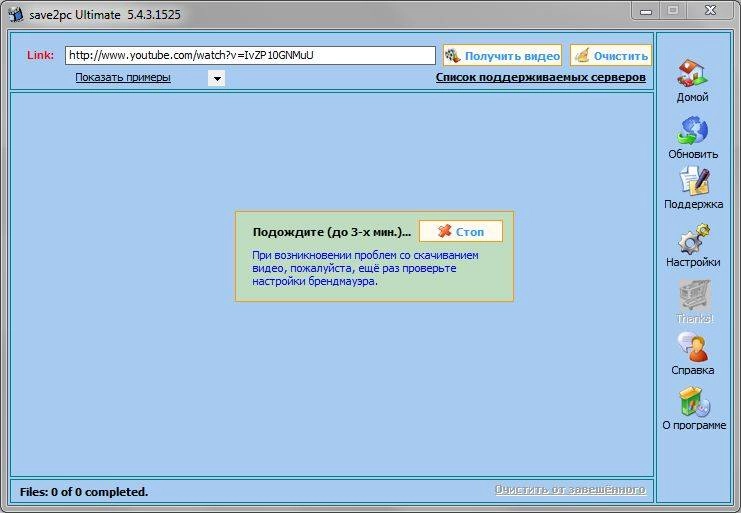
Task: Stop the download with Стоп button
Action: 461,231
